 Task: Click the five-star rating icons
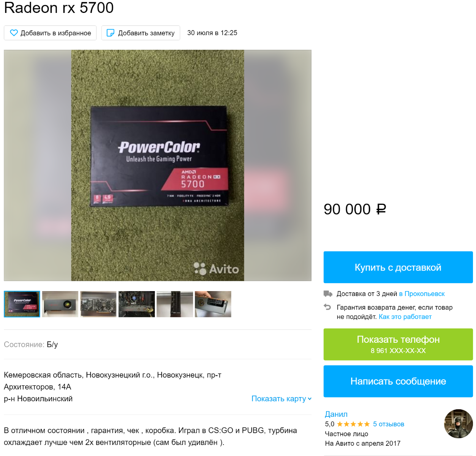(x=353, y=424)
